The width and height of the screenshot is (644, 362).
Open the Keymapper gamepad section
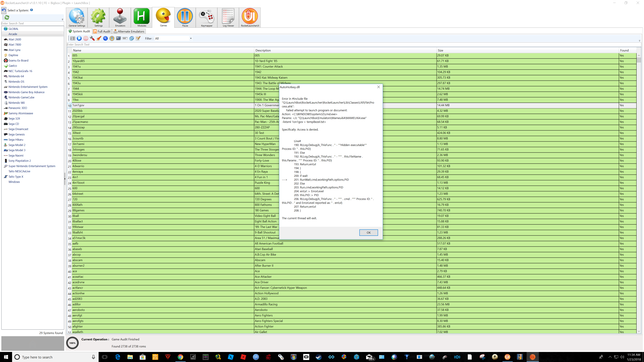[206, 17]
